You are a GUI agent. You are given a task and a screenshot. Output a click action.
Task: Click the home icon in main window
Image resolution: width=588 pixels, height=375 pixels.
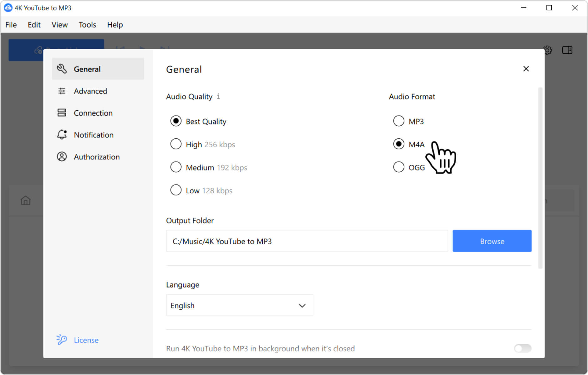pos(26,200)
